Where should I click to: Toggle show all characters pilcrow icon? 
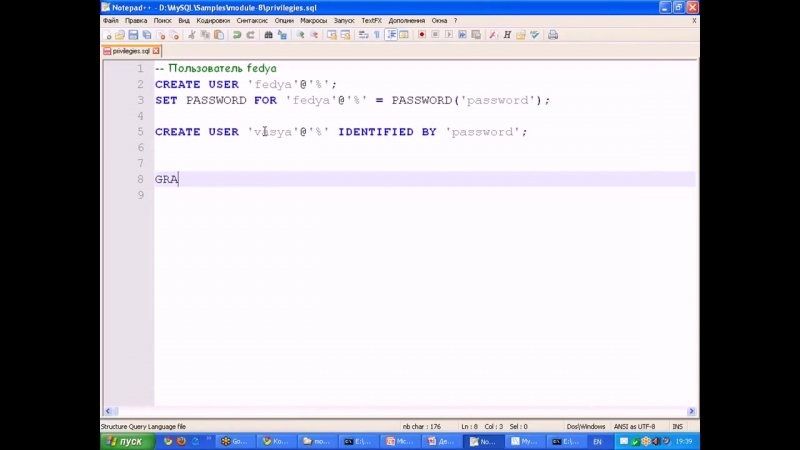[x=377, y=35]
